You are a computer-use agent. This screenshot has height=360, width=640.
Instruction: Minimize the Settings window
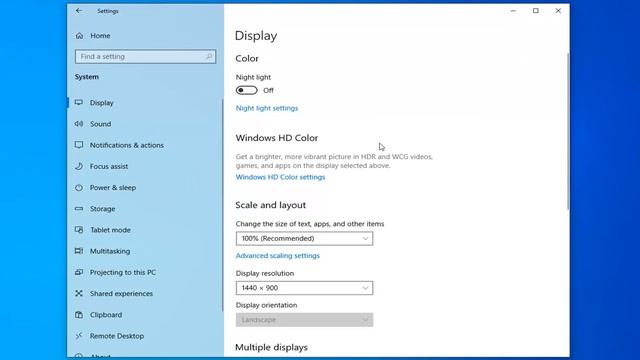[x=513, y=11]
